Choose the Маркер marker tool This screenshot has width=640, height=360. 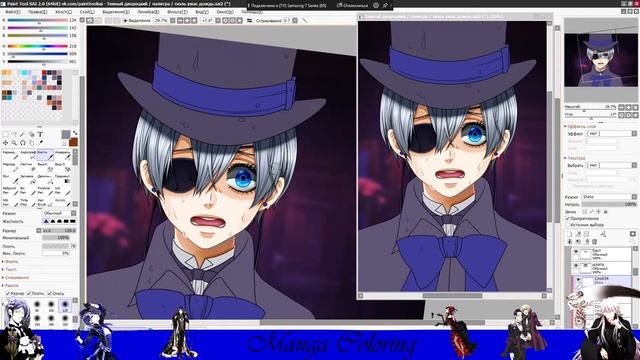coord(11,167)
